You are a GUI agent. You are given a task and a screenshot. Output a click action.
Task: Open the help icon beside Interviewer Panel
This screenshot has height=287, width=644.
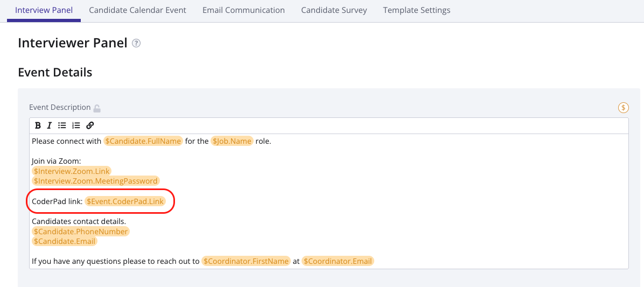tap(136, 43)
